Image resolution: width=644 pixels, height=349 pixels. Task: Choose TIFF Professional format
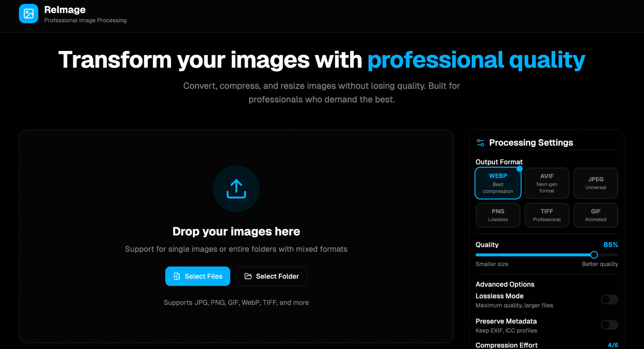pos(547,215)
